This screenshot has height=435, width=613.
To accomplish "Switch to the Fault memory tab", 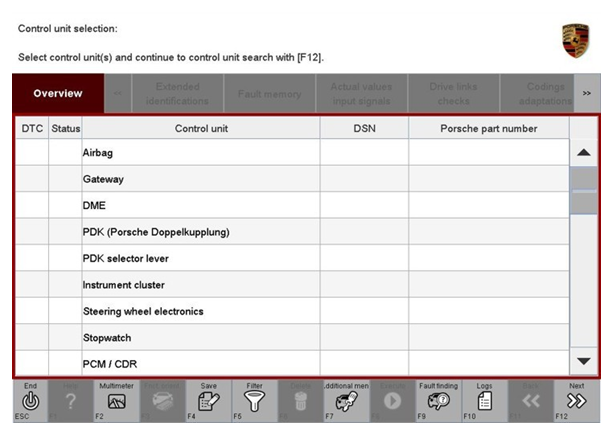I will coord(268,93).
